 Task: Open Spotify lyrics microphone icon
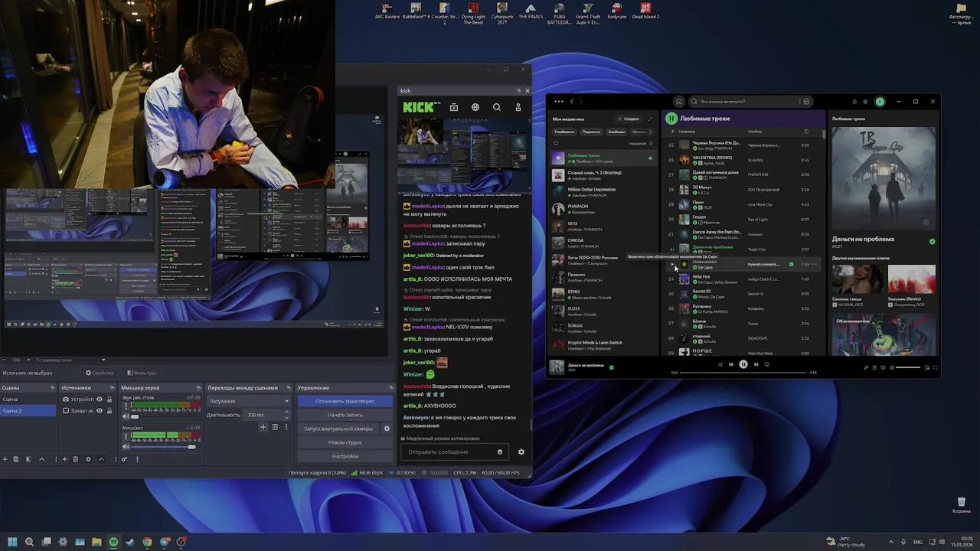[866, 367]
